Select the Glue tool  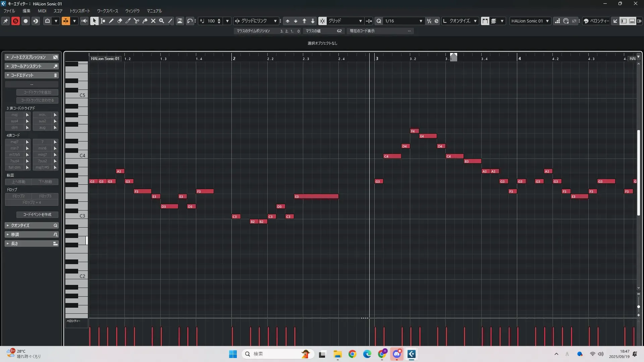pos(145,21)
